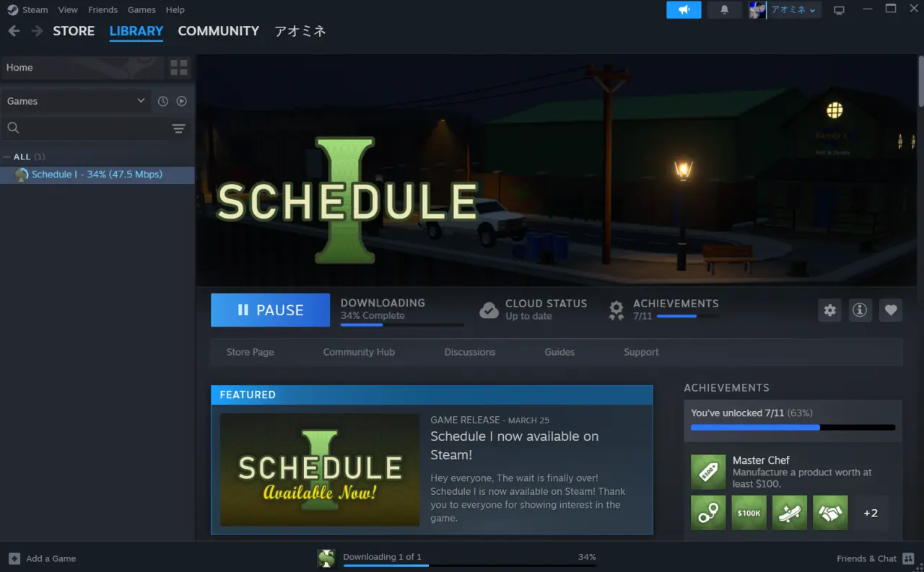Screen dimensions: 924x572
Task: Open the Support link
Action: pyautogui.click(x=641, y=352)
